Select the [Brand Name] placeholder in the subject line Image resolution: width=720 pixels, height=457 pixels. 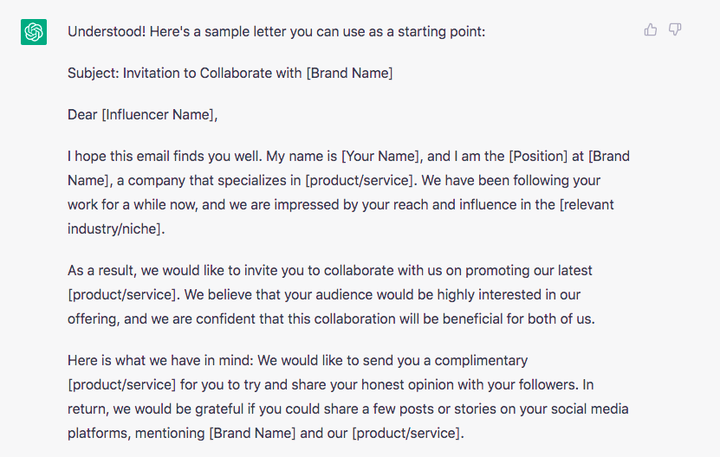349,73
